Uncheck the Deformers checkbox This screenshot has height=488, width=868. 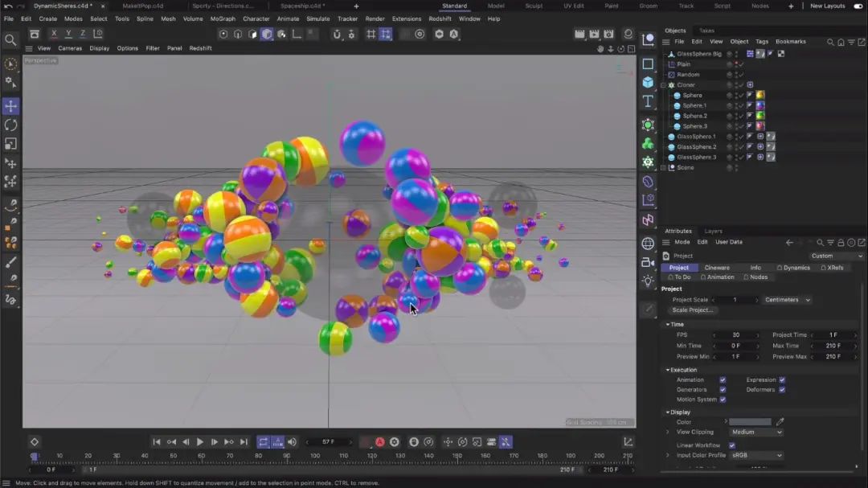coord(782,390)
